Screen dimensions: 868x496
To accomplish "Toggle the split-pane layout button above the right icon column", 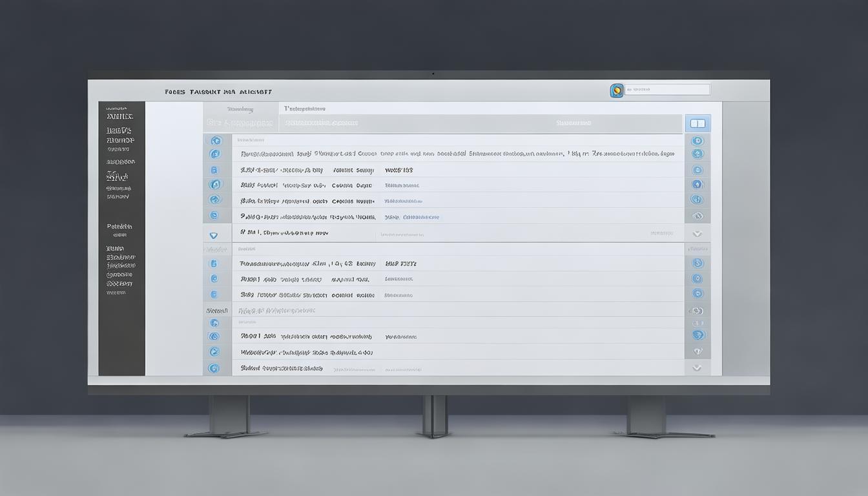I will [x=697, y=123].
